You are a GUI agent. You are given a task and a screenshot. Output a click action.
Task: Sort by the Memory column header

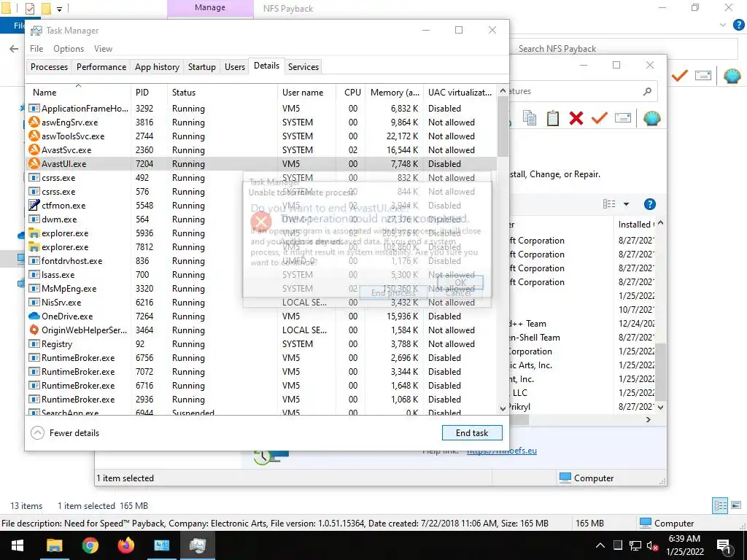(x=395, y=93)
